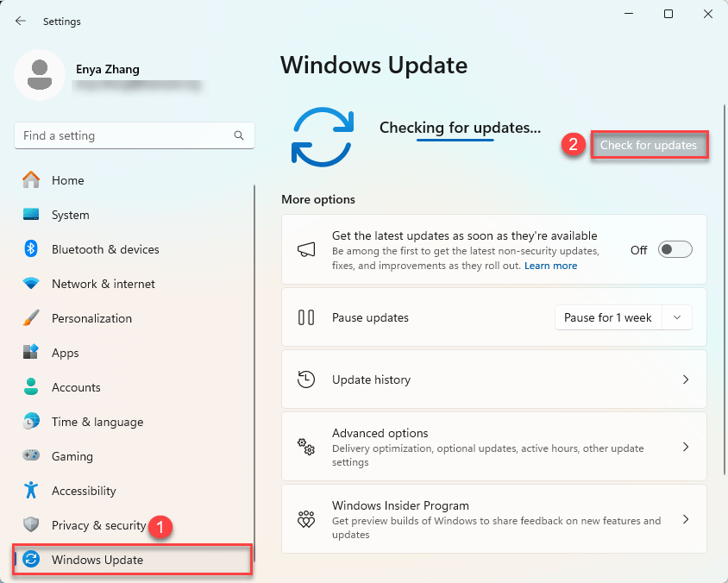Click the user profile avatar
The image size is (728, 583).
coord(39,75)
